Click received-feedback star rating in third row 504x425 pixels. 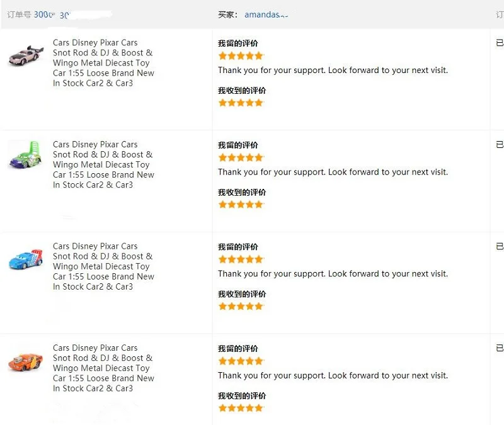pyautogui.click(x=241, y=307)
